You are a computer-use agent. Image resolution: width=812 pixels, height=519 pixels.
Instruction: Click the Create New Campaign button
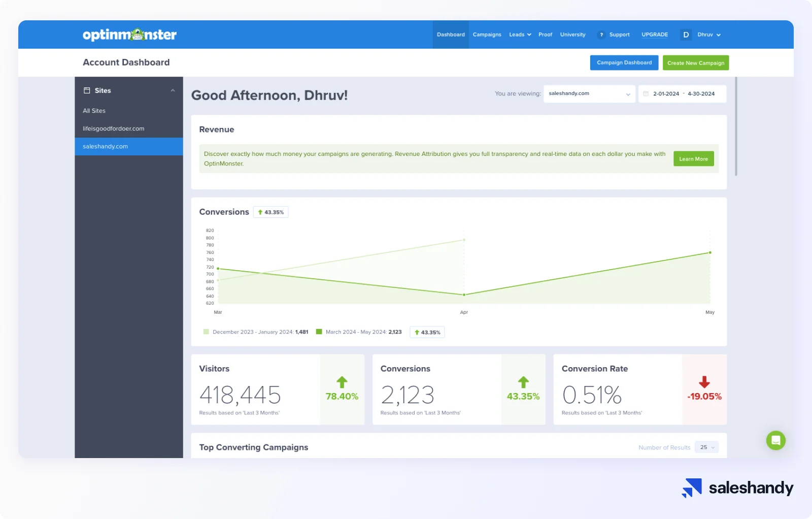tap(696, 62)
